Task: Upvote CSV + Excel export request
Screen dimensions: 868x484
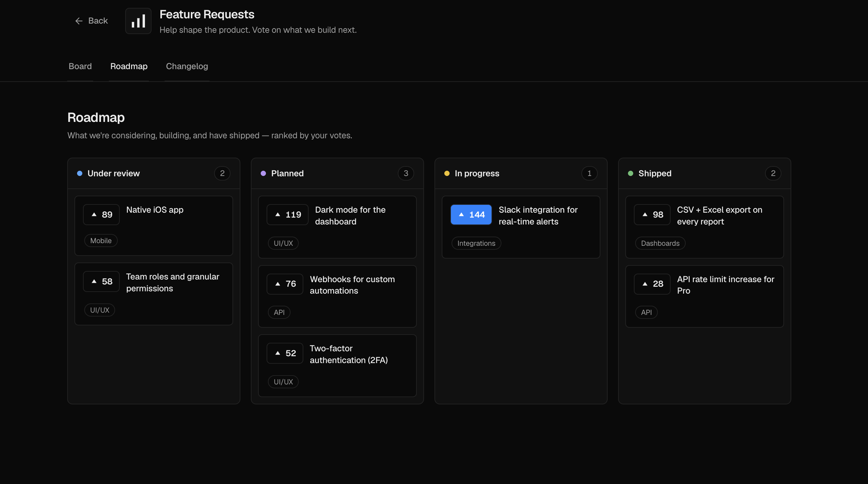Action: [652, 215]
